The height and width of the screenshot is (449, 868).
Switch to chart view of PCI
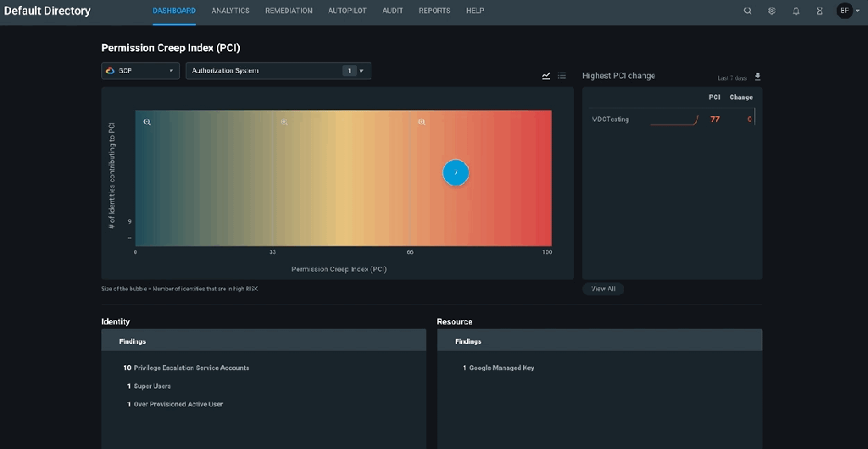[x=546, y=76]
